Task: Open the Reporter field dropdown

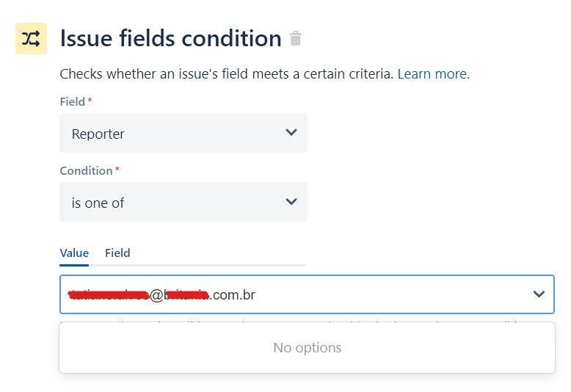Action: 183,133
